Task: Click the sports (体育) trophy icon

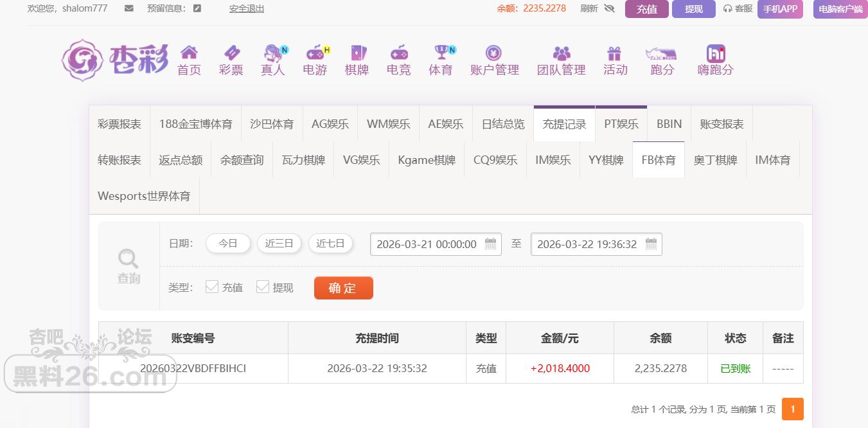Action: (441, 53)
